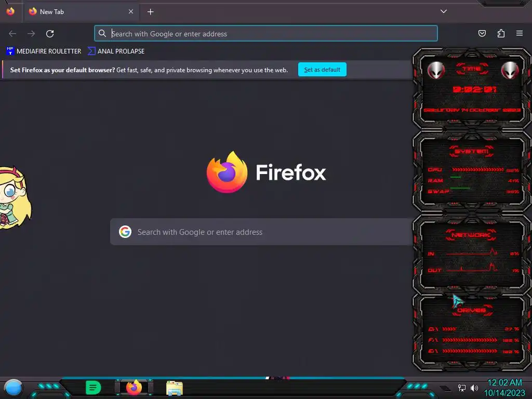Click the Google icon in page search box

pos(125,232)
